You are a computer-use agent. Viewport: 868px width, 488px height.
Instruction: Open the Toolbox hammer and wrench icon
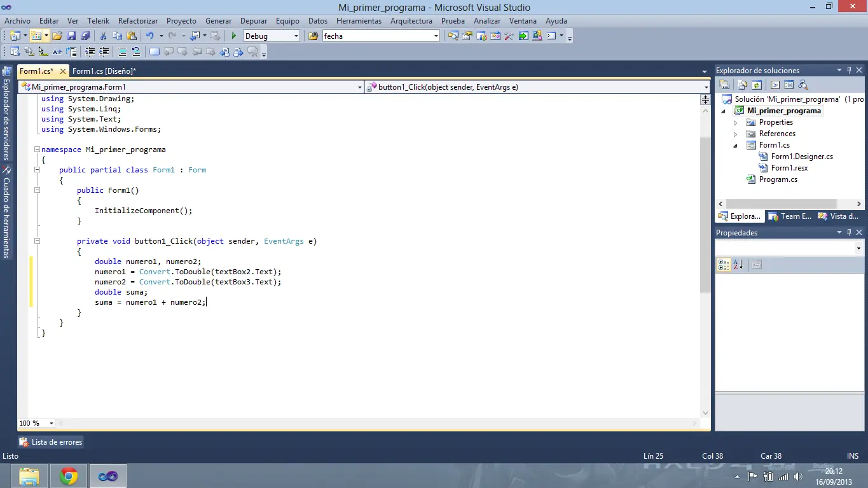tap(509, 36)
